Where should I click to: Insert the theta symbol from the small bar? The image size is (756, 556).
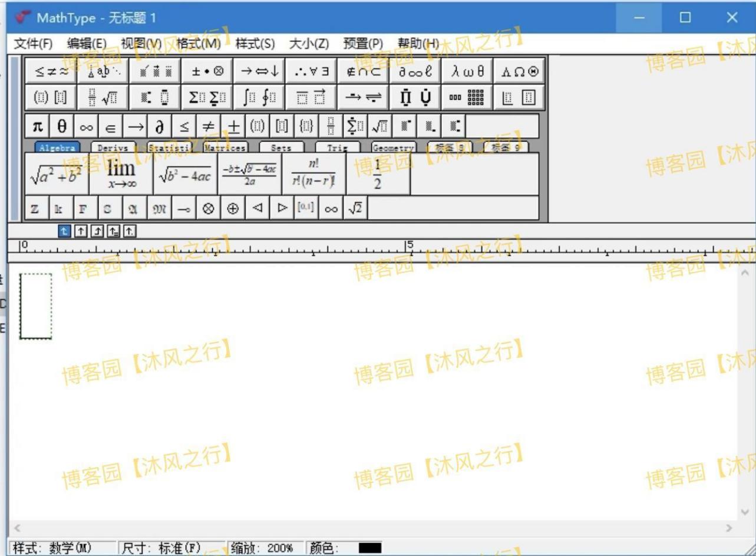[62, 126]
